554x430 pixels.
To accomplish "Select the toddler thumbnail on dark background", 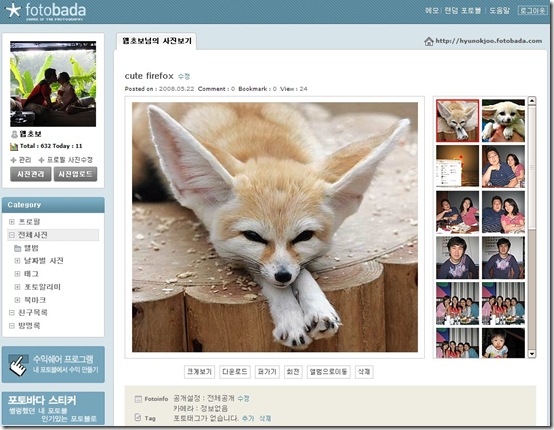I will [503, 343].
